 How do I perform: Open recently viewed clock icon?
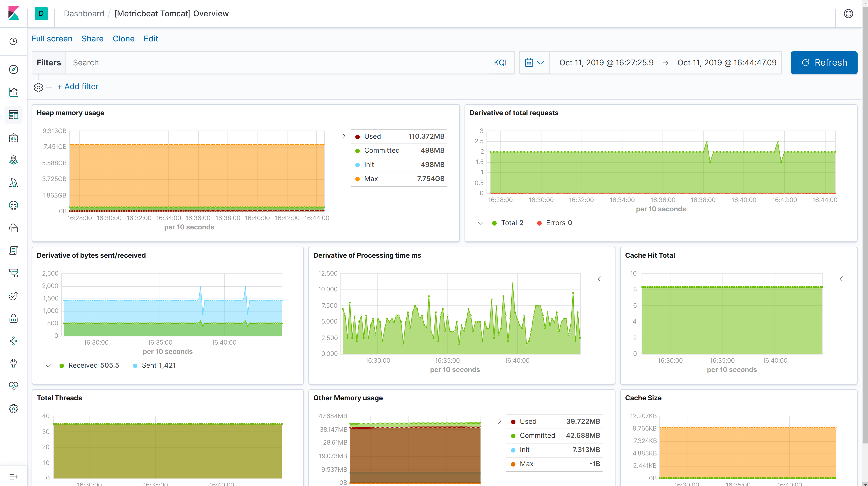tap(14, 41)
